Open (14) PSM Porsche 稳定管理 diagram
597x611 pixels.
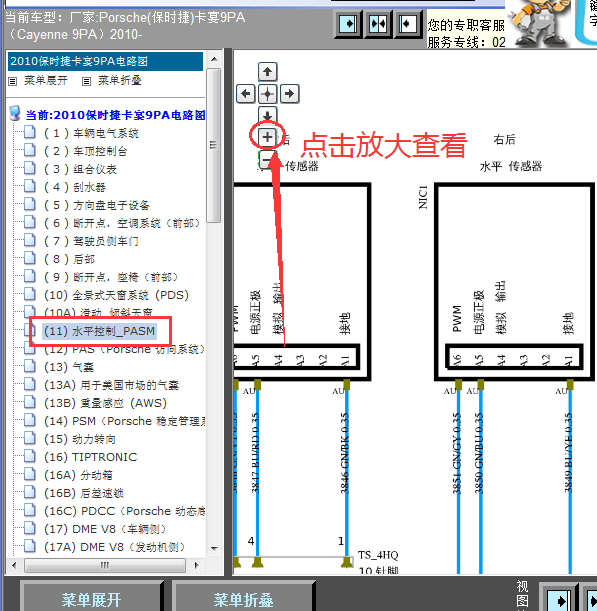click(x=125, y=421)
